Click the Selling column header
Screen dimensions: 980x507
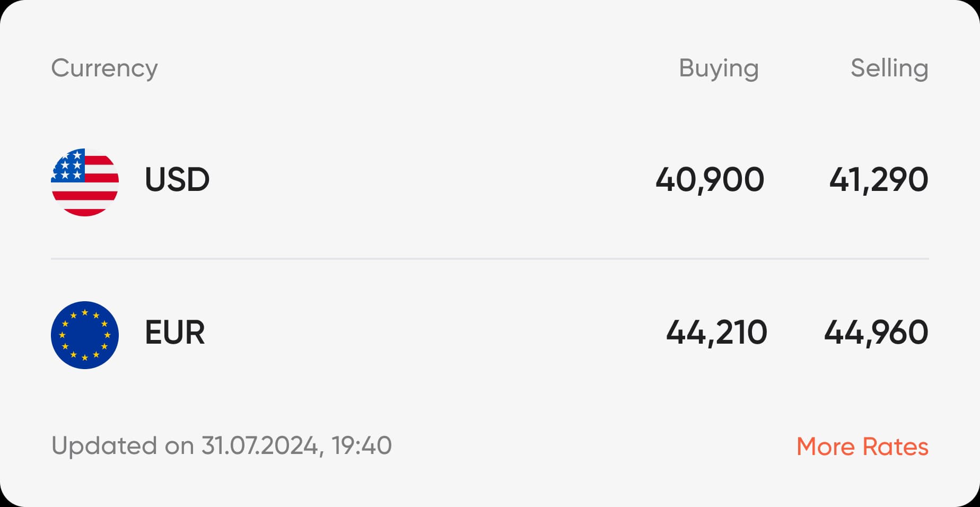pos(889,68)
